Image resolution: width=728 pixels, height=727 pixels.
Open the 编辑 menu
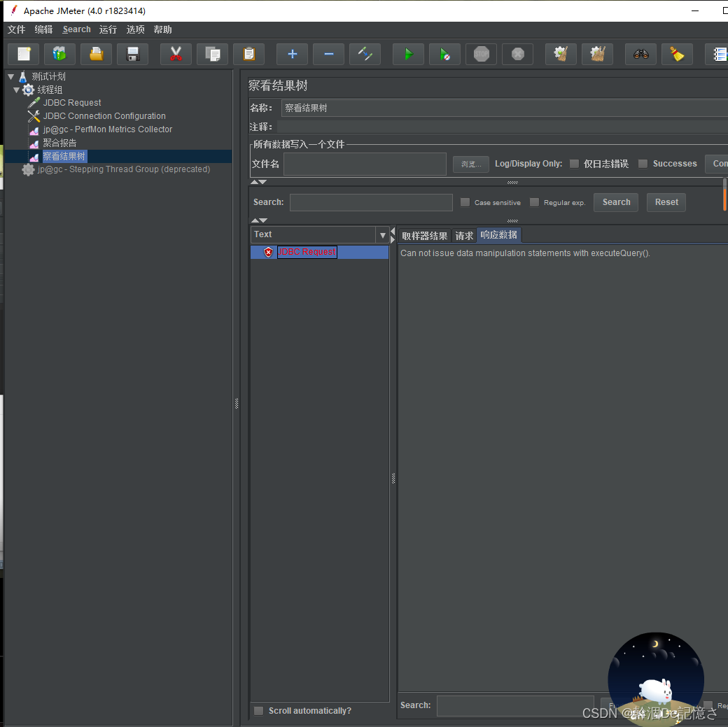pos(43,29)
